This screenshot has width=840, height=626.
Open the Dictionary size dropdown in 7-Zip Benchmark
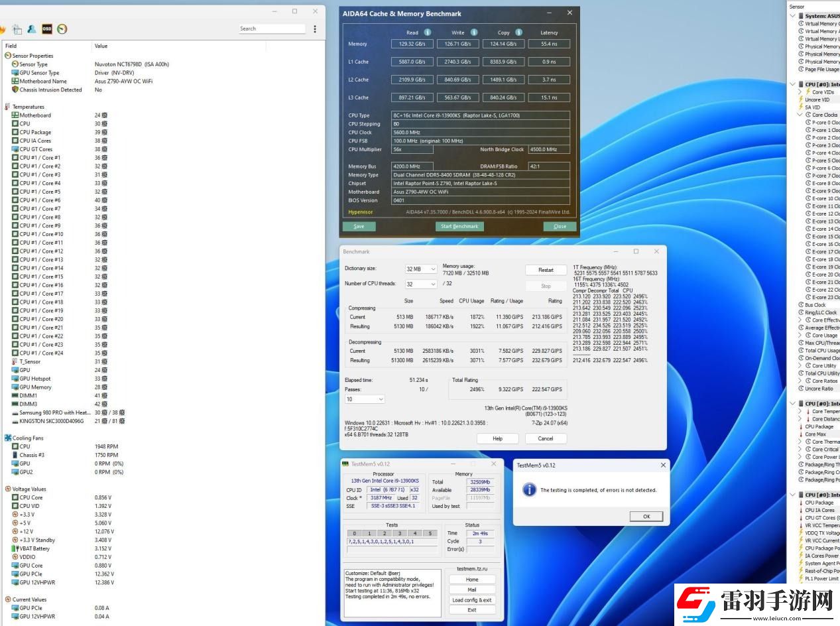421,269
